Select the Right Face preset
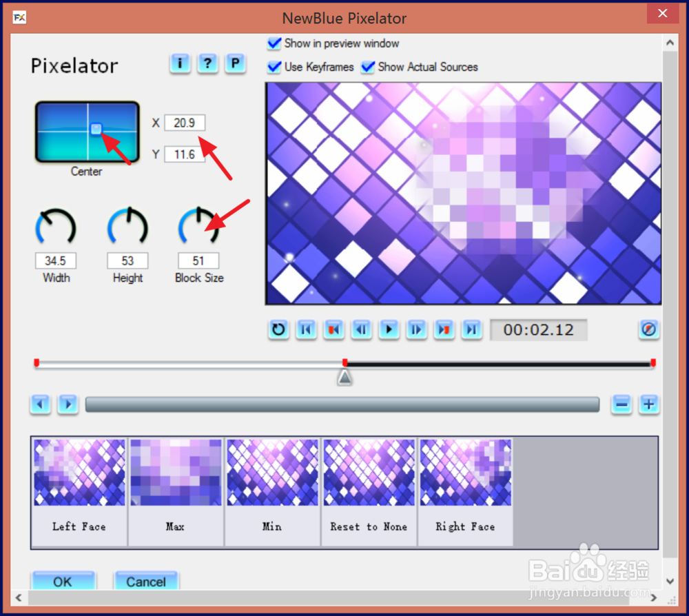 (465, 492)
